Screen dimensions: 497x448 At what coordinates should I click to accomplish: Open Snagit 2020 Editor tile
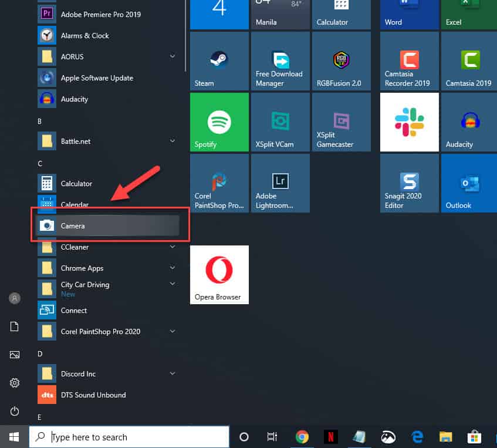click(x=410, y=183)
